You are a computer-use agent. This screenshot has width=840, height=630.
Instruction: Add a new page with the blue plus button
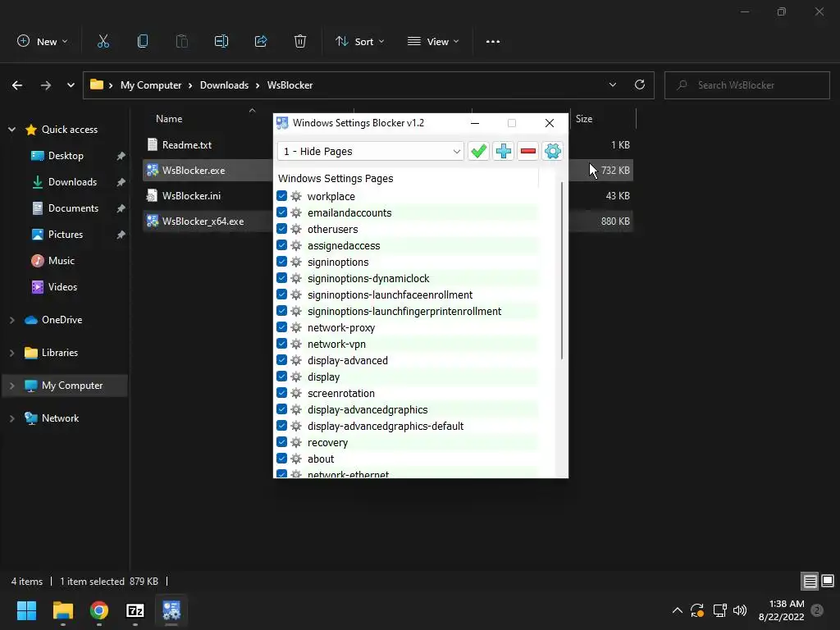pyautogui.click(x=503, y=151)
